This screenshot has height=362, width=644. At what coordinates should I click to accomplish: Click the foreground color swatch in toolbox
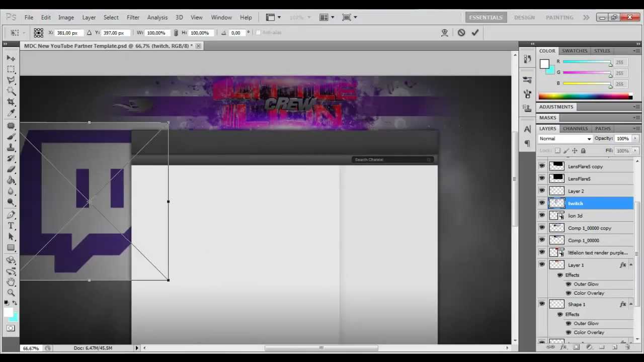click(x=9, y=313)
